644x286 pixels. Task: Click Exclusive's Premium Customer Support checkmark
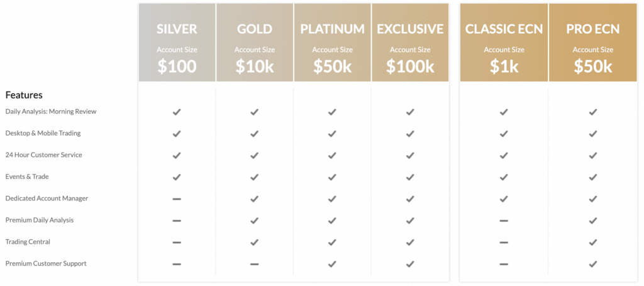coord(410,264)
